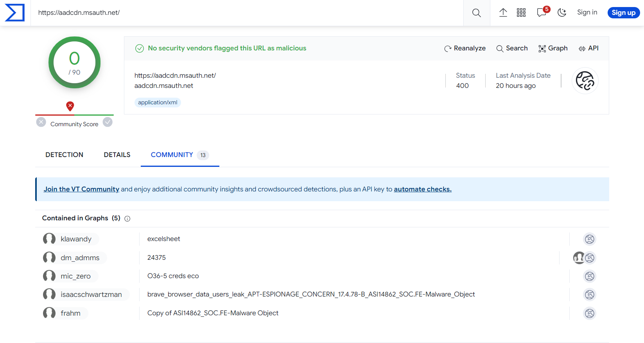644x343 pixels.
Task: Open notifications chat bubble with badge 5
Action: 543,12
